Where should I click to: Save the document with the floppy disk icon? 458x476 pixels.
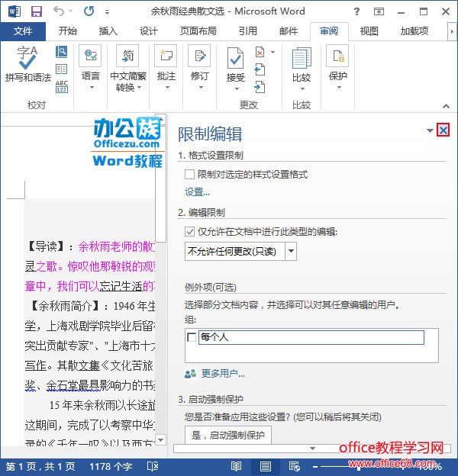pyautogui.click(x=37, y=11)
